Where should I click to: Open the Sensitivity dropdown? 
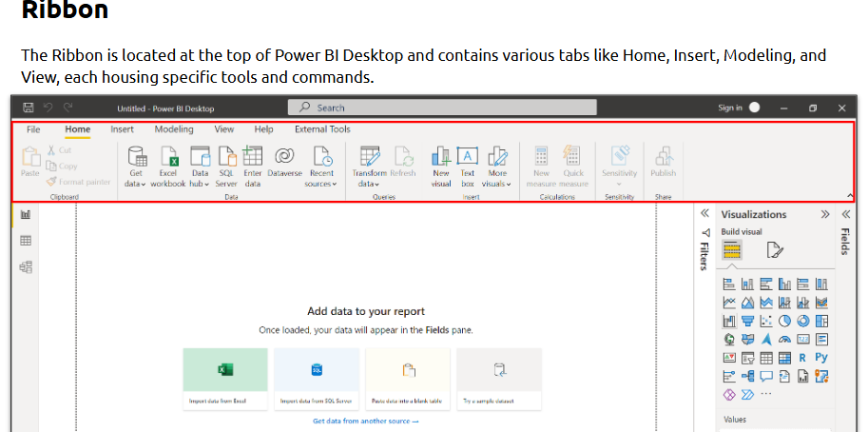click(619, 167)
